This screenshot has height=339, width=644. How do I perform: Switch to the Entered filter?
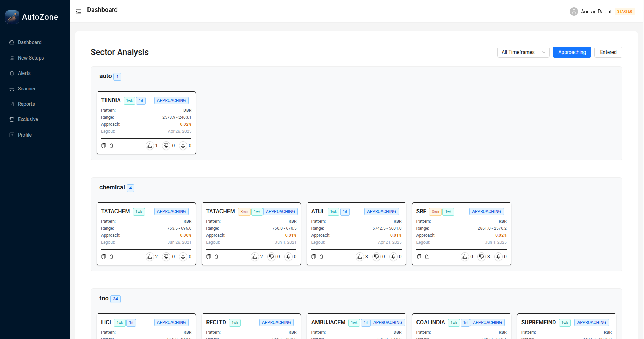pos(608,52)
